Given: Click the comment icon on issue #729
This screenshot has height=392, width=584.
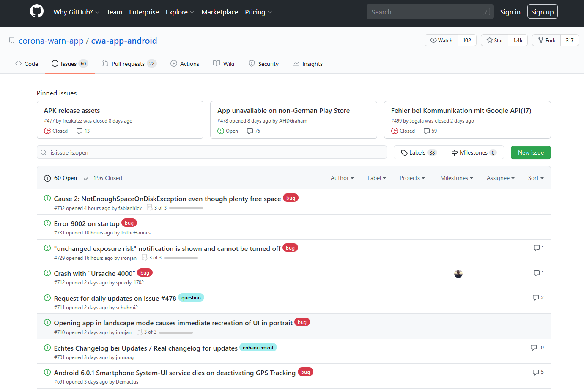Looking at the screenshot, I should pyautogui.click(x=536, y=248).
